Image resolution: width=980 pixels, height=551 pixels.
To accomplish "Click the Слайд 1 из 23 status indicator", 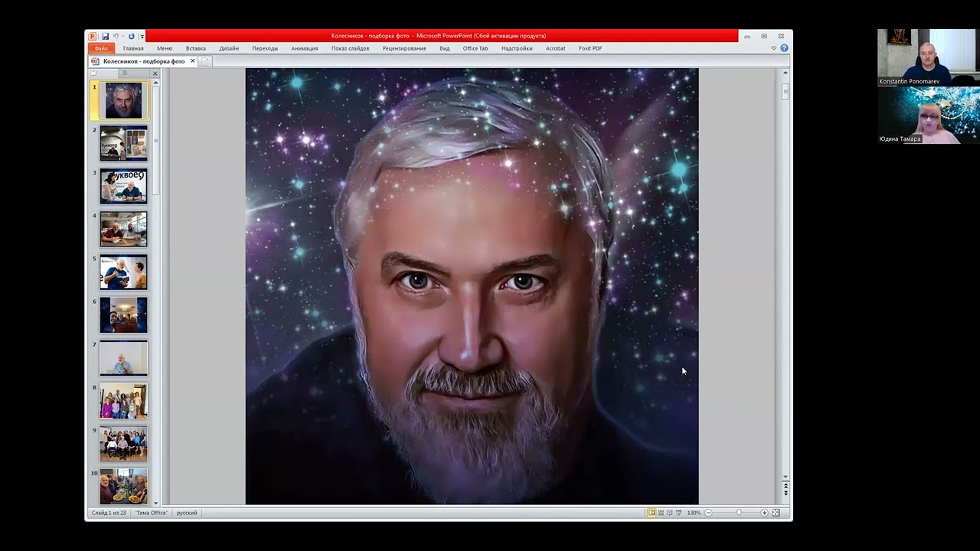I will pyautogui.click(x=110, y=513).
